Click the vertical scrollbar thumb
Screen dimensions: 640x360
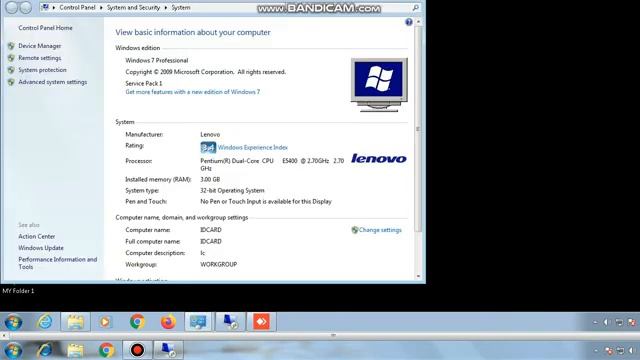pos(418,129)
